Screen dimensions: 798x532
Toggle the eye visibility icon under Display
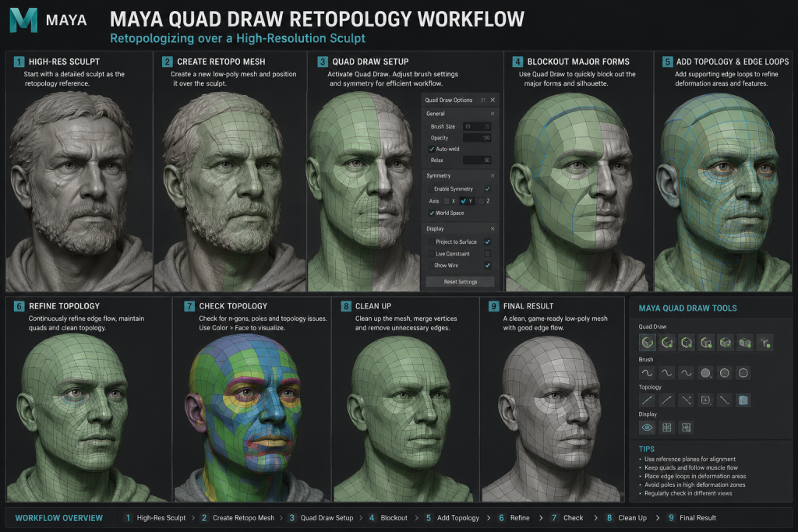[x=648, y=427]
